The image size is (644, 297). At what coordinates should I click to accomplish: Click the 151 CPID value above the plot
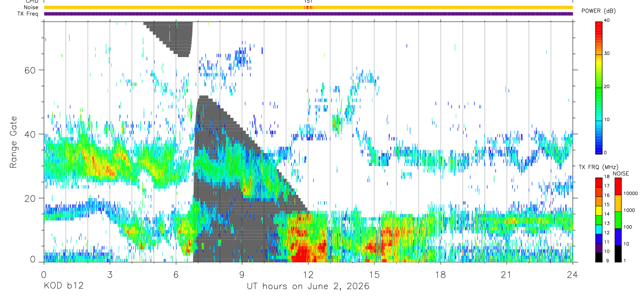click(308, 2)
